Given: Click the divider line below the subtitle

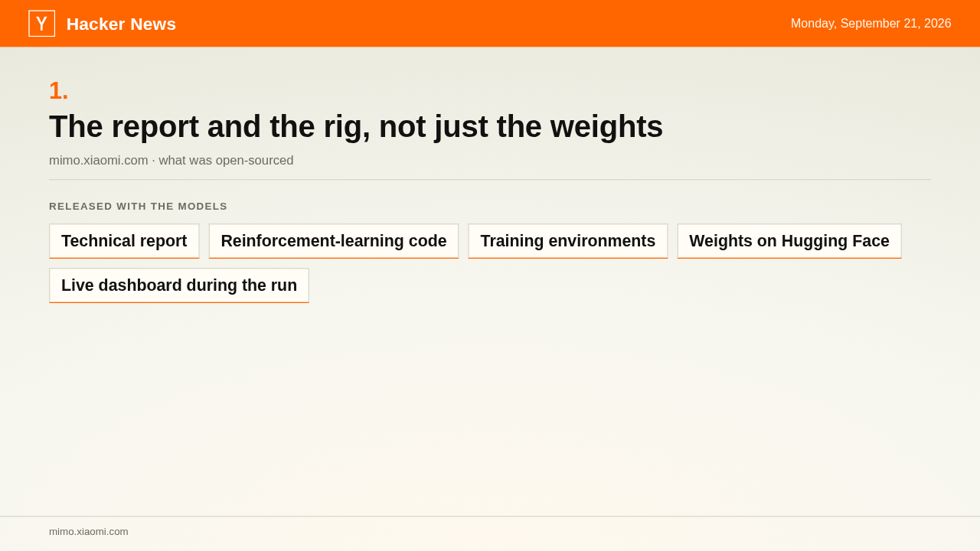Looking at the screenshot, I should pyautogui.click(x=490, y=180).
